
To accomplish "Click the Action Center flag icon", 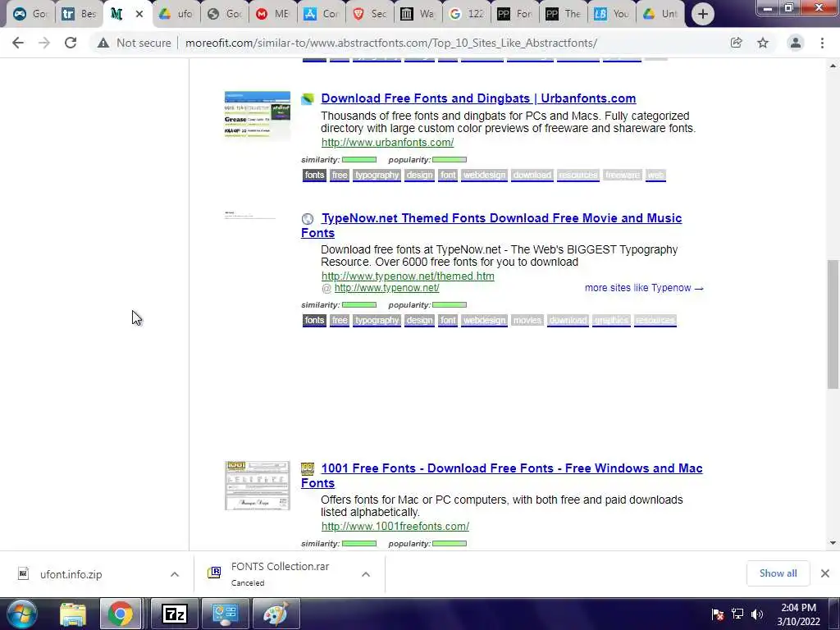I will pos(718,614).
